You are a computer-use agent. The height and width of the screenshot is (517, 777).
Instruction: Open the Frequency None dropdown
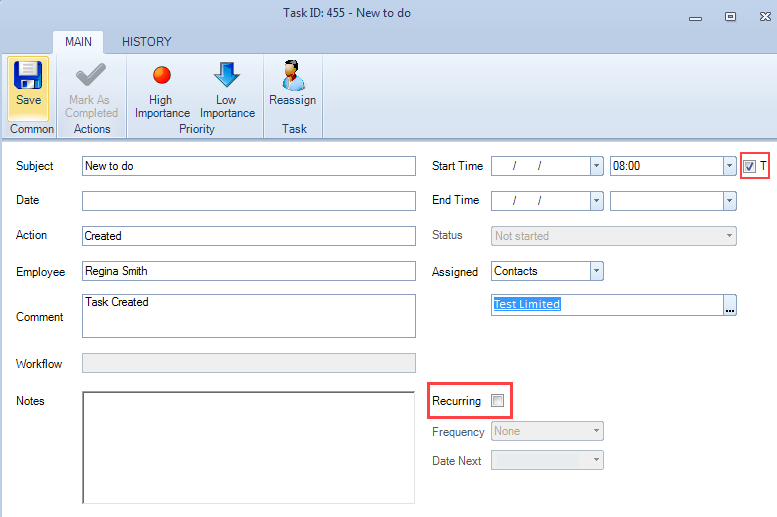597,431
